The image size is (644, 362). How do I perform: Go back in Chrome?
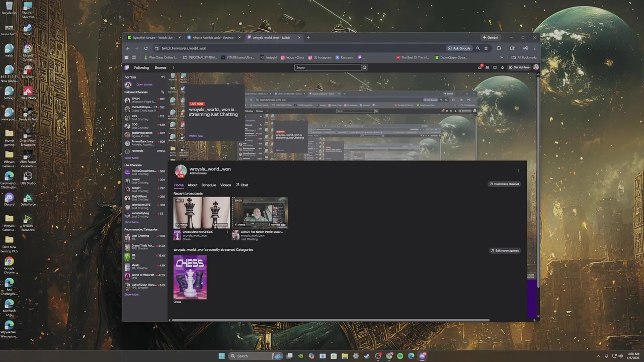tap(128, 48)
